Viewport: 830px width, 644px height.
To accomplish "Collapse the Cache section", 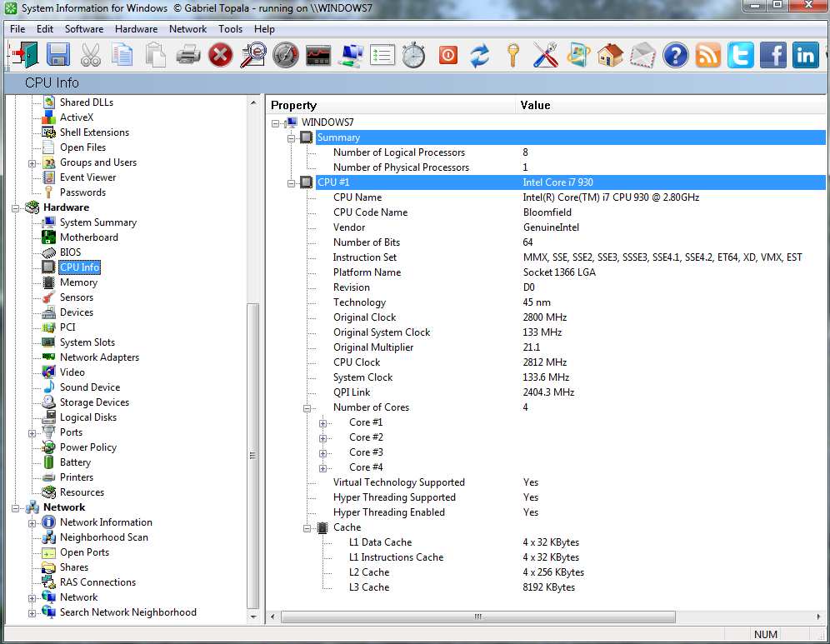I will point(307,528).
